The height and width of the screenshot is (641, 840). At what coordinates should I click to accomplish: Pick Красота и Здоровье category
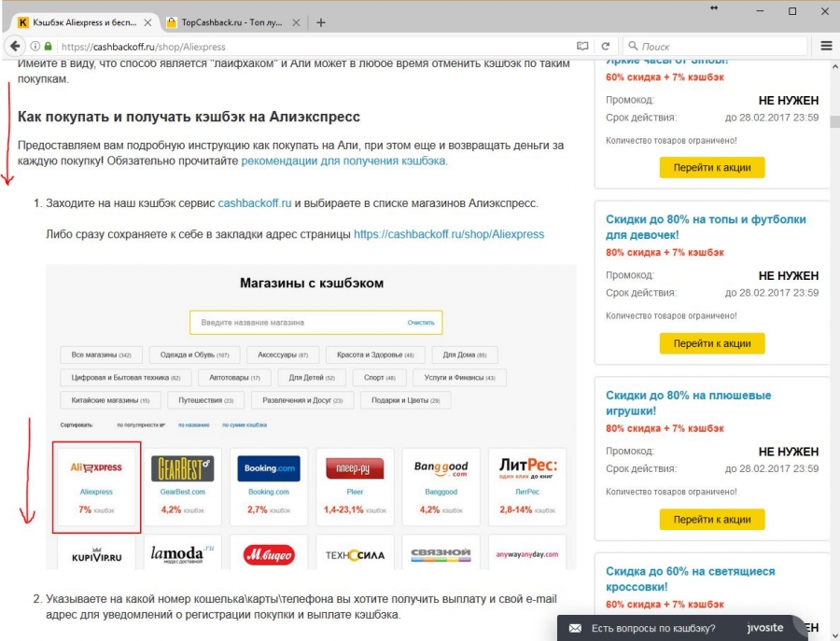click(x=375, y=355)
